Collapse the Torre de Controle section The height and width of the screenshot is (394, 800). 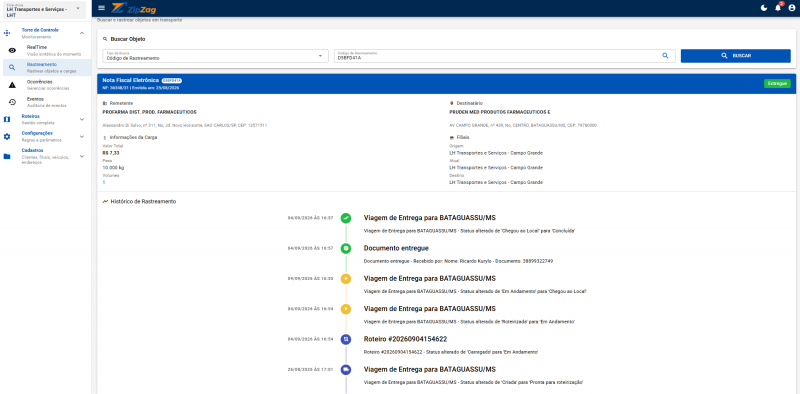[82, 33]
